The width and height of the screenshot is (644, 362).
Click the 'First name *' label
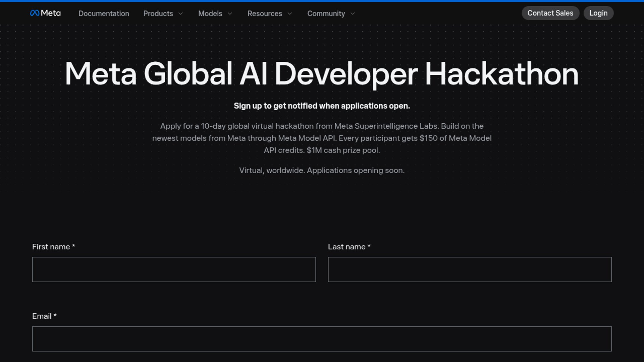click(x=54, y=247)
